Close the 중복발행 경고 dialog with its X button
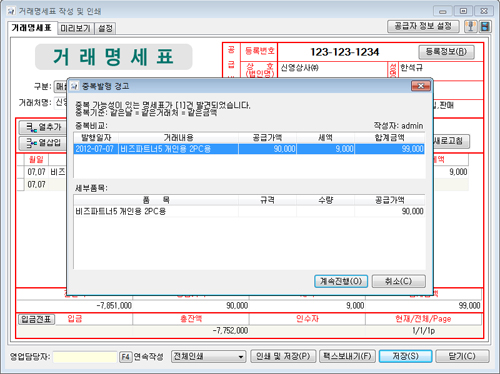The image size is (500, 374). pyautogui.click(x=421, y=86)
